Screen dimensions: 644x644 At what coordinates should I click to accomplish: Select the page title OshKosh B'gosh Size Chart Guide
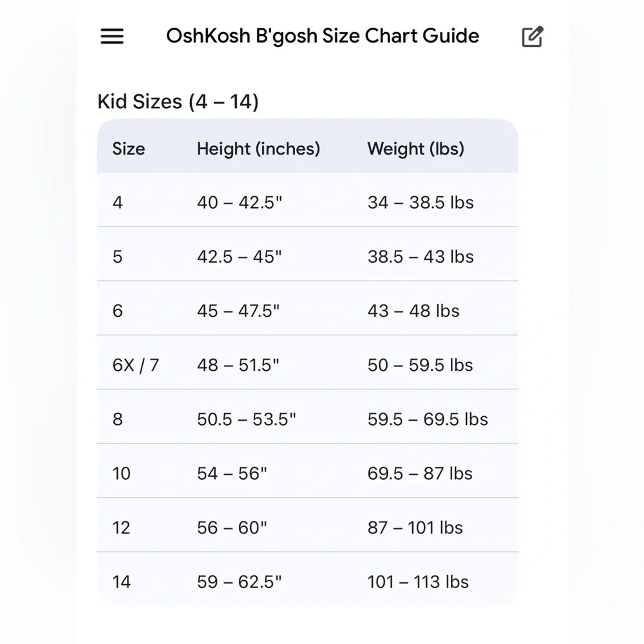(x=323, y=36)
